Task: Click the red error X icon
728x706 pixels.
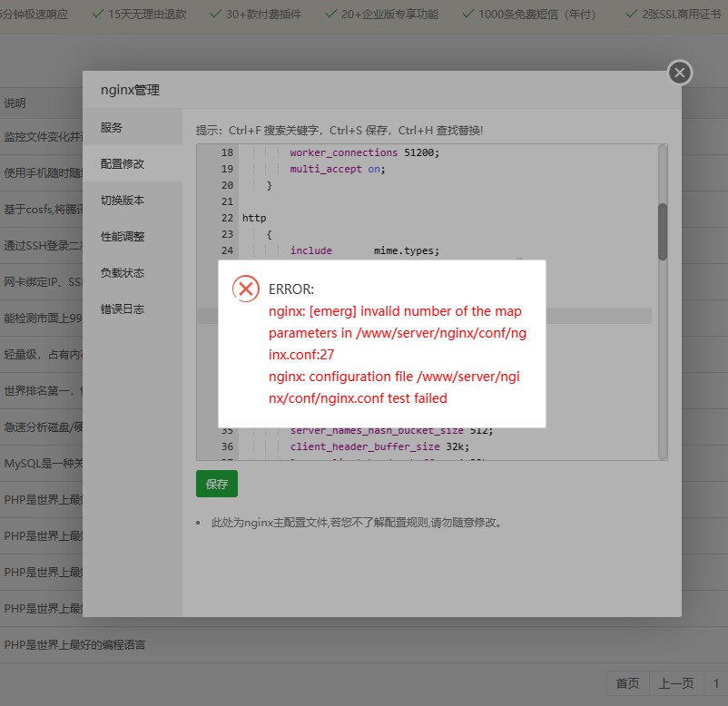Action: pos(246,289)
